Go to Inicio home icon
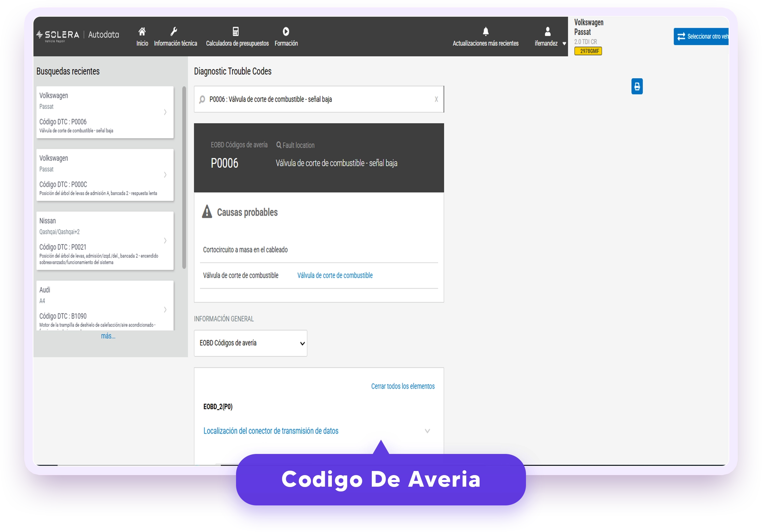Screen dimensions: 762x532 (x=142, y=32)
